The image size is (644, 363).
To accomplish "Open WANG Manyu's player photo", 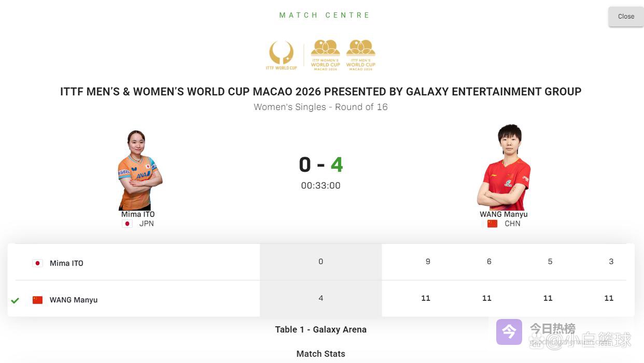I will pyautogui.click(x=503, y=167).
